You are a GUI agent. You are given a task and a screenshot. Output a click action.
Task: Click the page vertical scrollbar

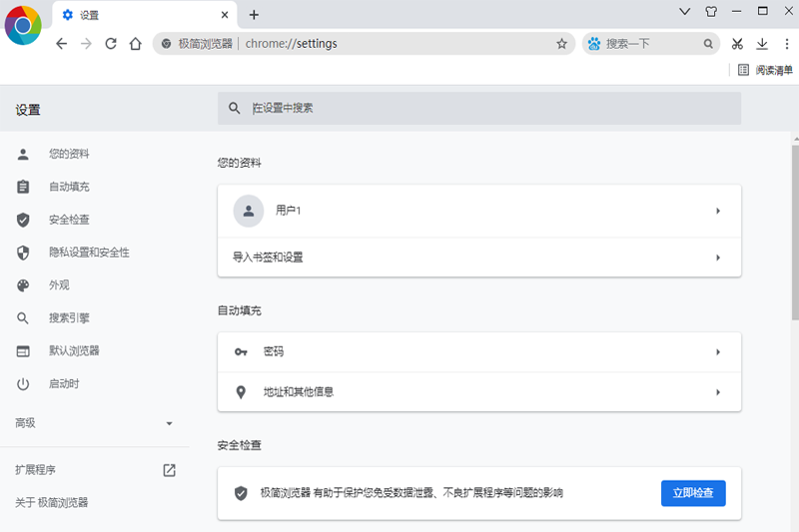[x=794, y=230]
